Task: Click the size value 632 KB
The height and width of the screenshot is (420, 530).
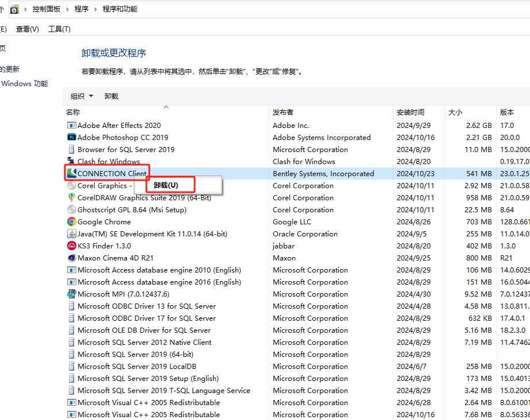Action: [480, 318]
